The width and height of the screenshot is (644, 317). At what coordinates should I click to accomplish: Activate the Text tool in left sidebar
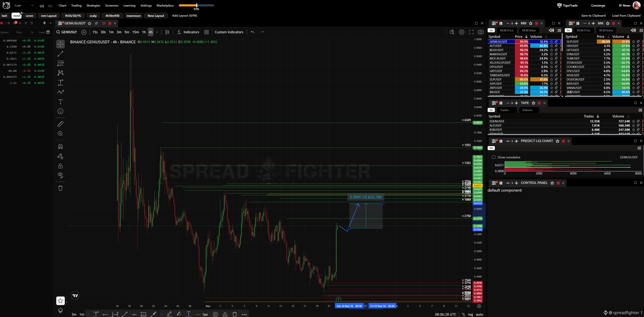click(x=60, y=102)
